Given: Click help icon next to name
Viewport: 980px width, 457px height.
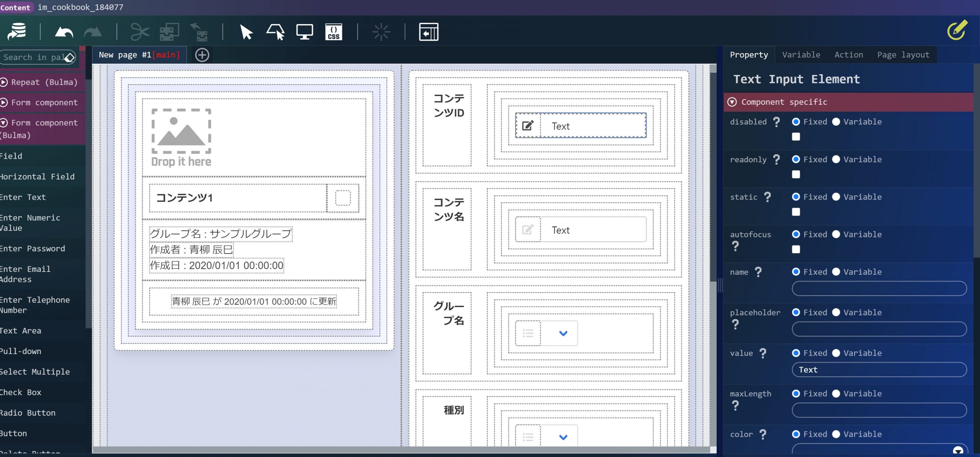Looking at the screenshot, I should click(x=758, y=272).
